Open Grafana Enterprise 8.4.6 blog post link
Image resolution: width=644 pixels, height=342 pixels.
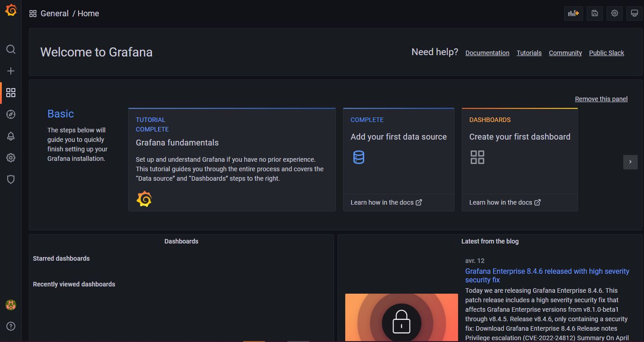(x=547, y=276)
